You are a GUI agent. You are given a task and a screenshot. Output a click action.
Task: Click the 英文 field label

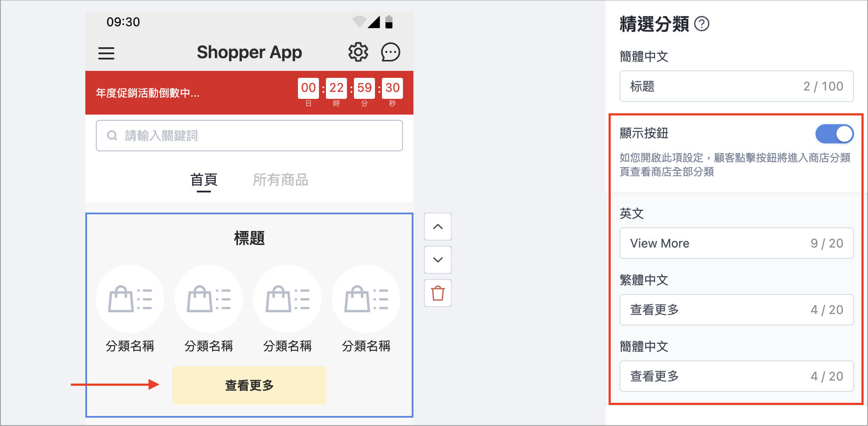tap(632, 213)
